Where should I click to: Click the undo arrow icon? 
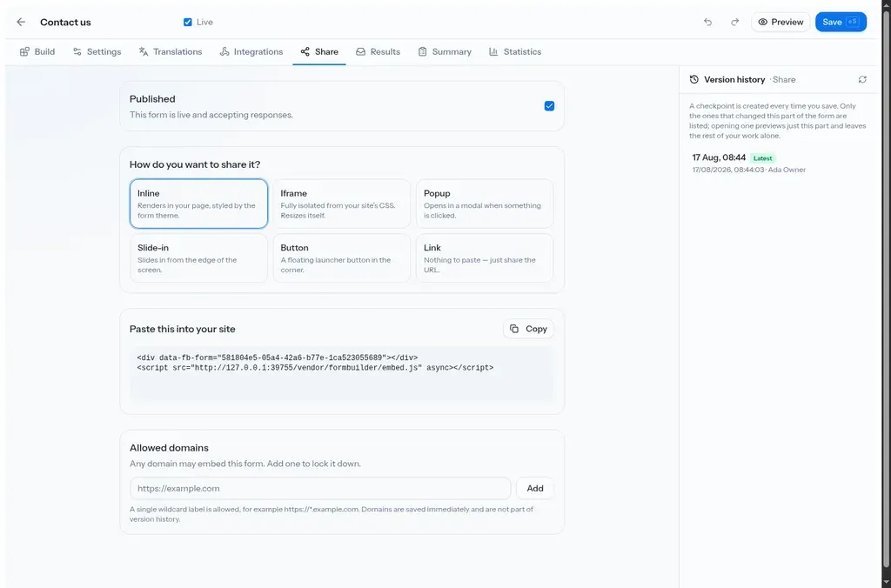point(707,22)
